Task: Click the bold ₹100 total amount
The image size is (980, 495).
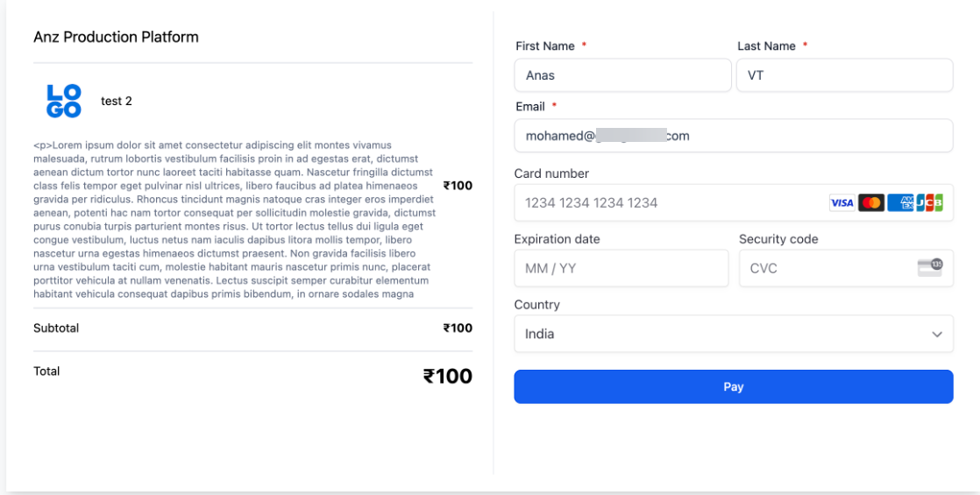Action: pos(447,377)
